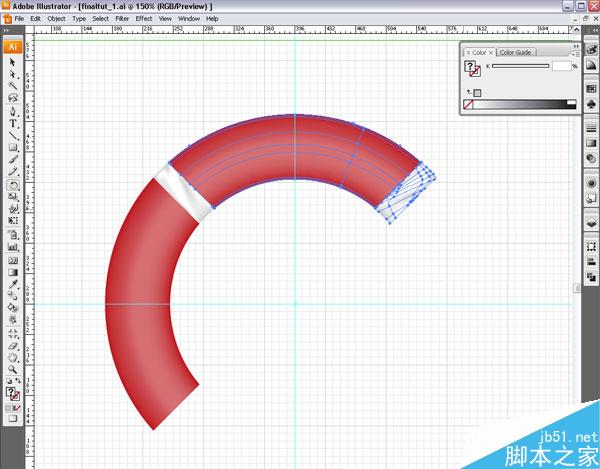The image size is (600, 469).
Task: Select the Pencil tool
Action: 13,171
